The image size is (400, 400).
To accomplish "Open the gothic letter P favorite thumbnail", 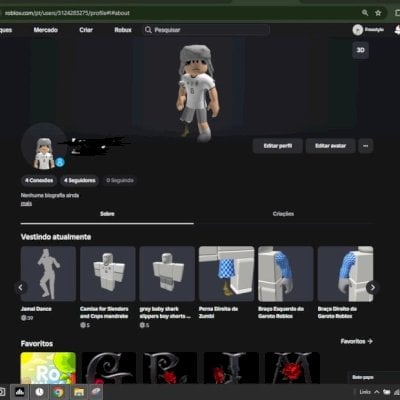I will pos(170,368).
